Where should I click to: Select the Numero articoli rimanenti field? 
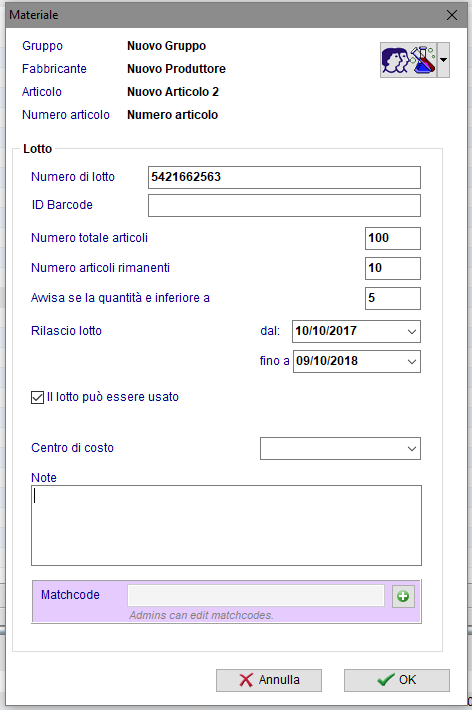click(x=393, y=268)
